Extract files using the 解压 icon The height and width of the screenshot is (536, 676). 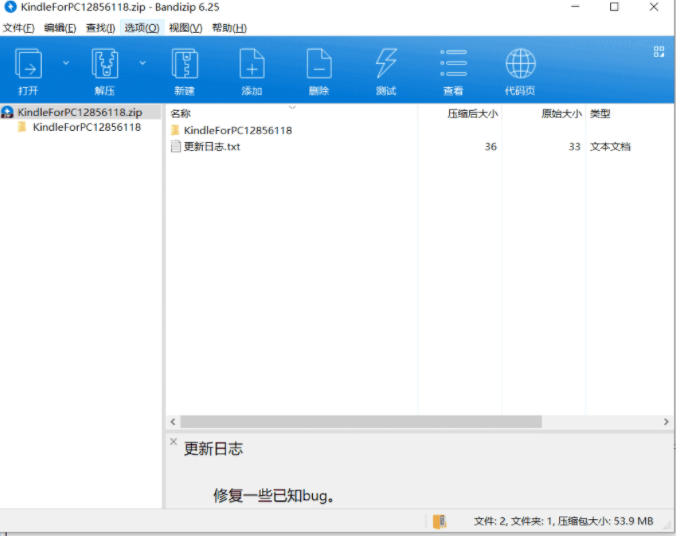(105, 71)
